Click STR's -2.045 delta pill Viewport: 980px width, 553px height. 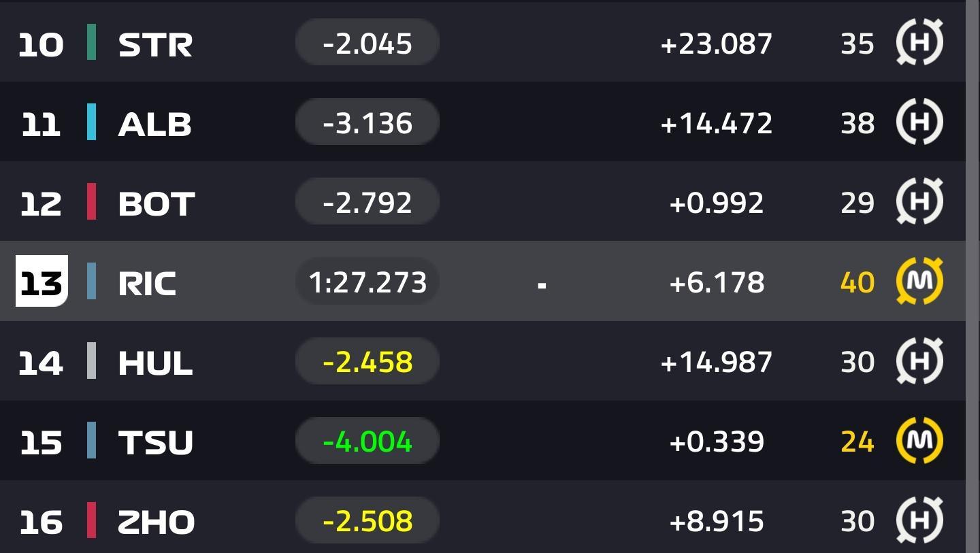[x=367, y=42]
